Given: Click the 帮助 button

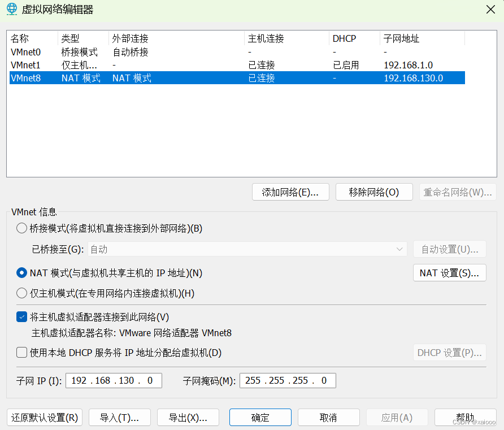Looking at the screenshot, I should pyautogui.click(x=466, y=418).
